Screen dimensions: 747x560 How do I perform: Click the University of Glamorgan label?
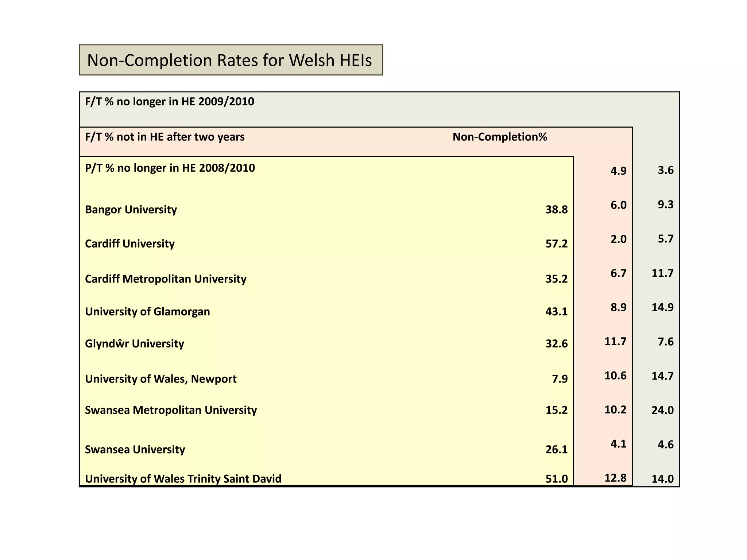point(147,311)
